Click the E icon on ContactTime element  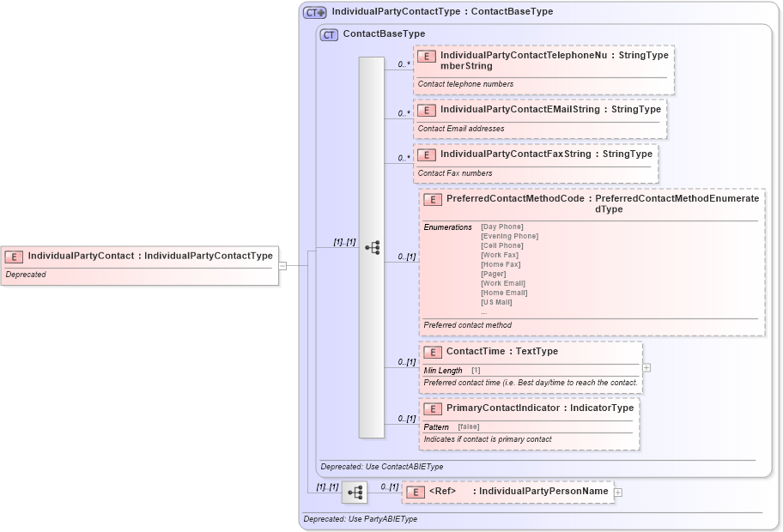tap(432, 352)
